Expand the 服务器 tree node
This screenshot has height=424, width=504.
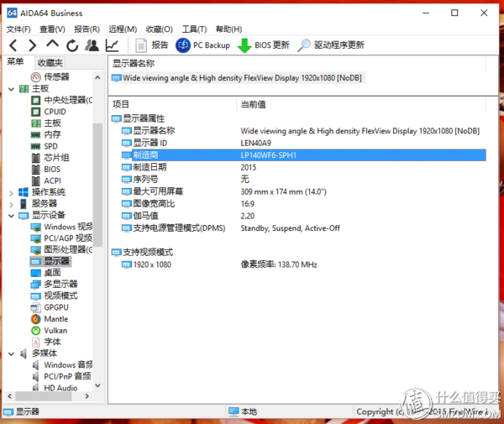tap(11, 204)
